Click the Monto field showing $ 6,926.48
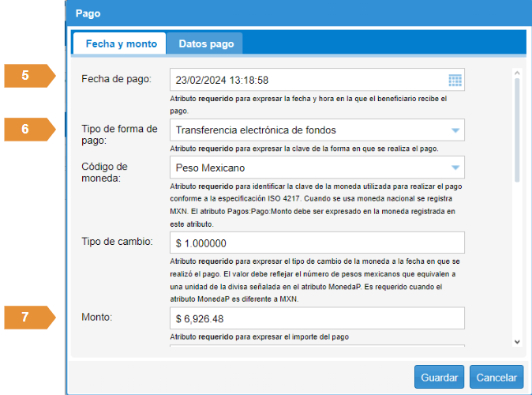The width and height of the screenshot is (532, 395). coord(317,318)
